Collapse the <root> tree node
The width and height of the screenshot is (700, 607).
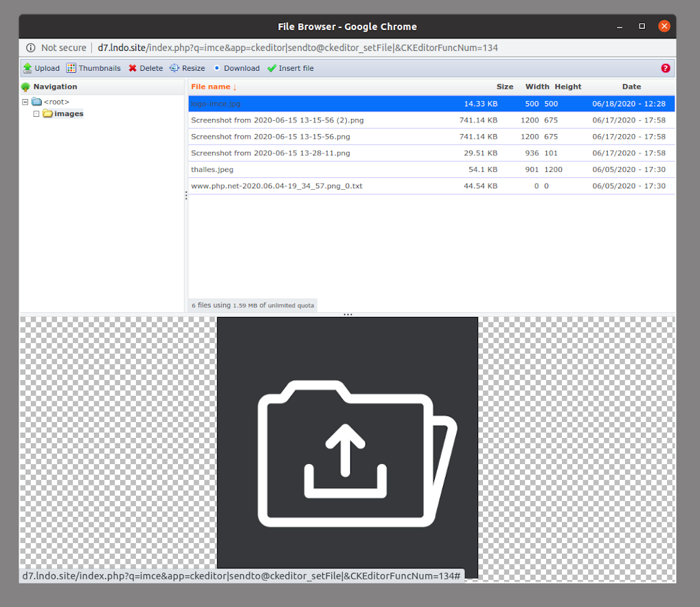[x=25, y=102]
